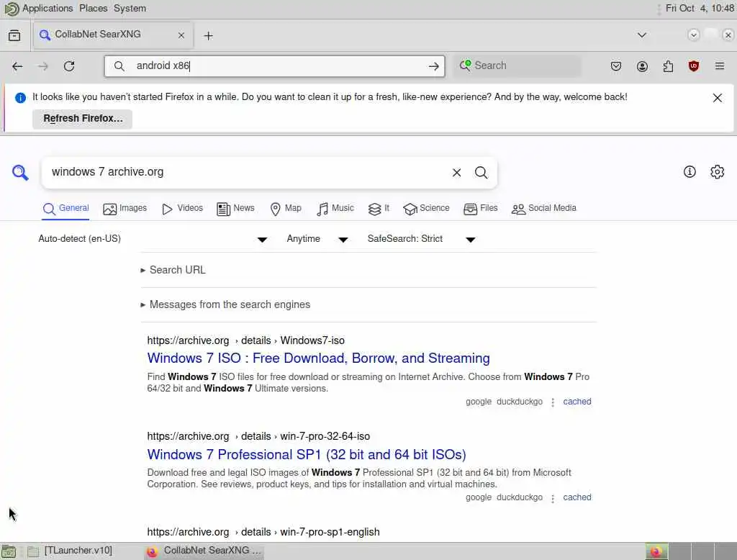Click the SearXNG magnifier logo
Viewport: 737px width, 560px height.
point(20,173)
